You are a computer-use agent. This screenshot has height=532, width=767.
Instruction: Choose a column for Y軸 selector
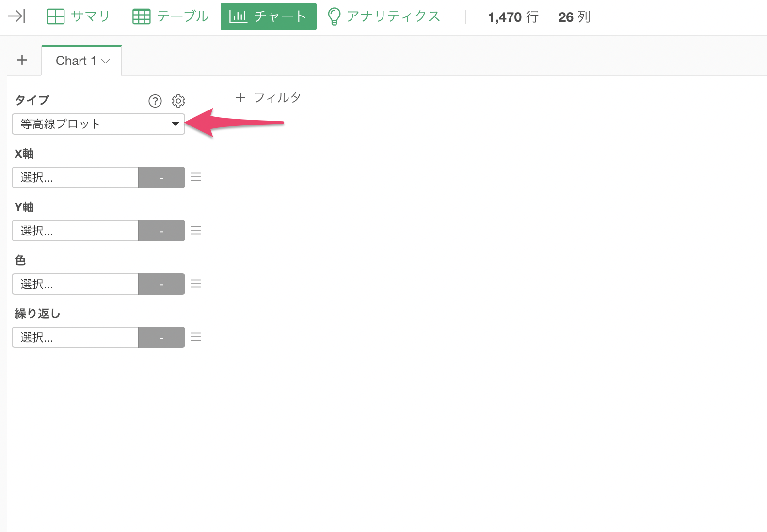click(75, 231)
